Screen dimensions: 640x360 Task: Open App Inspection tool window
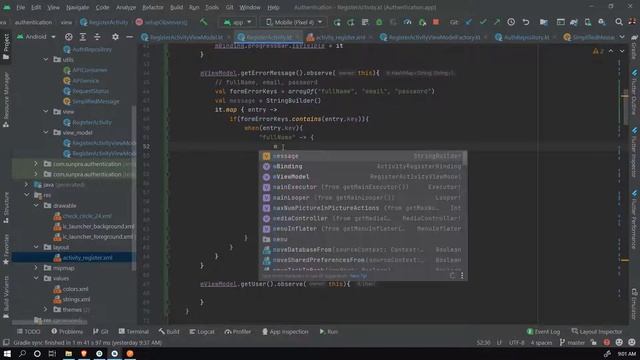click(285, 331)
